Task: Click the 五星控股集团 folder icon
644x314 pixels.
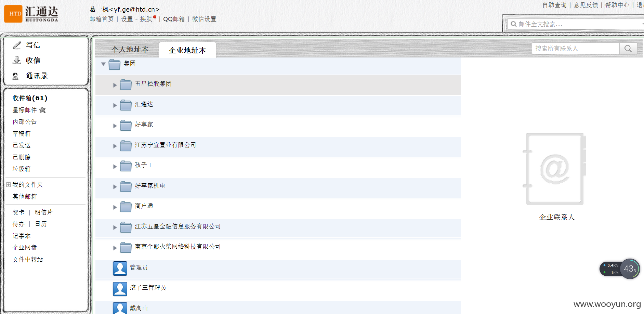Action: coord(126,84)
